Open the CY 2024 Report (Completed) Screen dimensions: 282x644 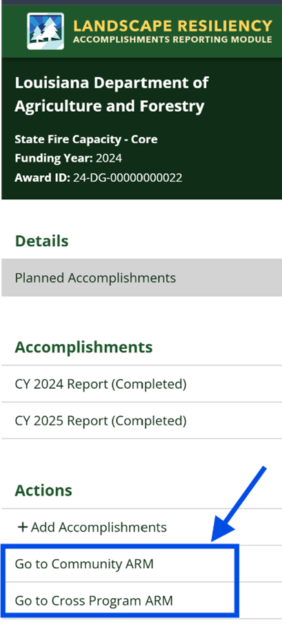click(141, 384)
